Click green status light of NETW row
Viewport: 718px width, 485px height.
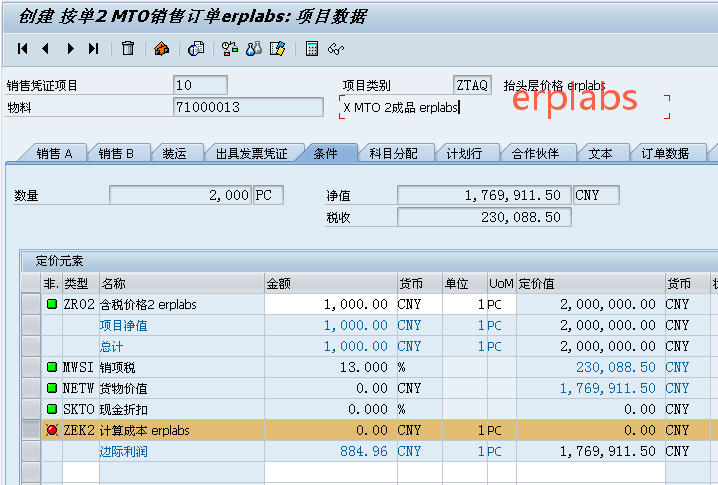click(52, 388)
